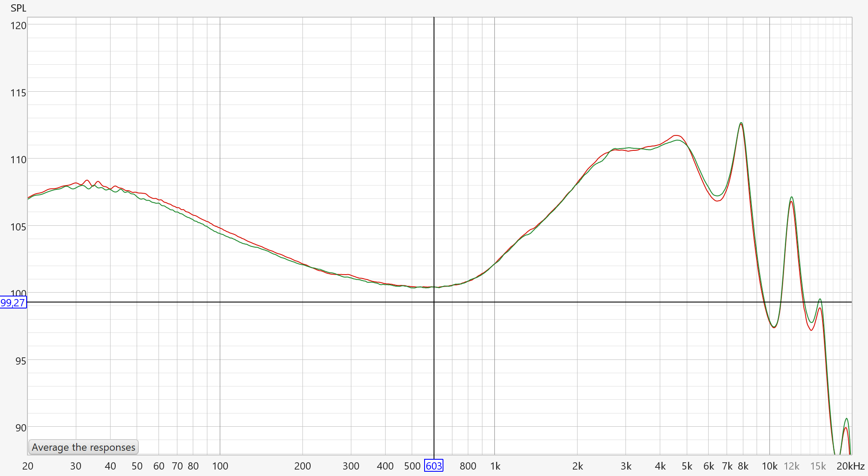Click the 6k frequency axis label
Viewport: 868px width, 476px height.
point(709,466)
